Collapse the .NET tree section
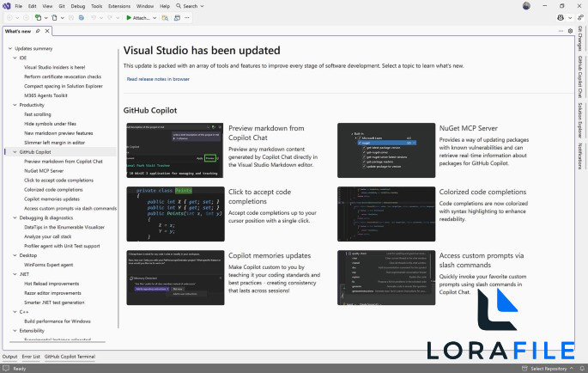Viewport: 588px width, 373px height. tap(15, 274)
